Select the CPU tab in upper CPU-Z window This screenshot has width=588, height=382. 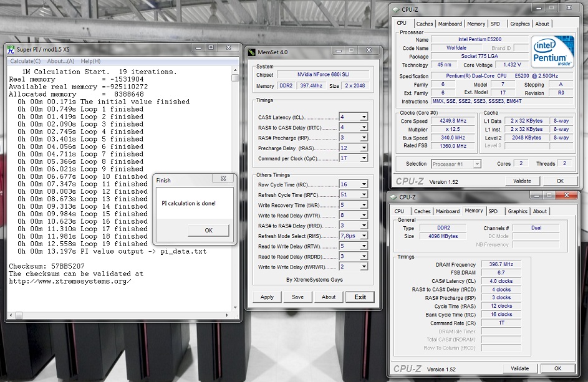(402, 23)
